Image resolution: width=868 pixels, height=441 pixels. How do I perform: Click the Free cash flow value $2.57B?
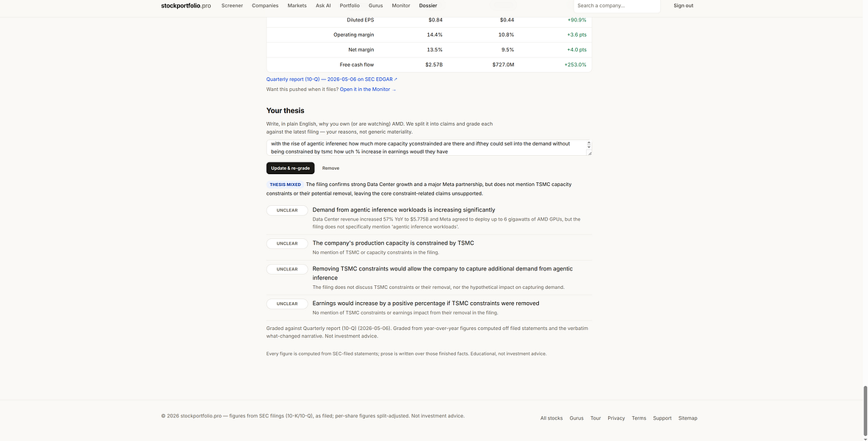click(x=434, y=65)
